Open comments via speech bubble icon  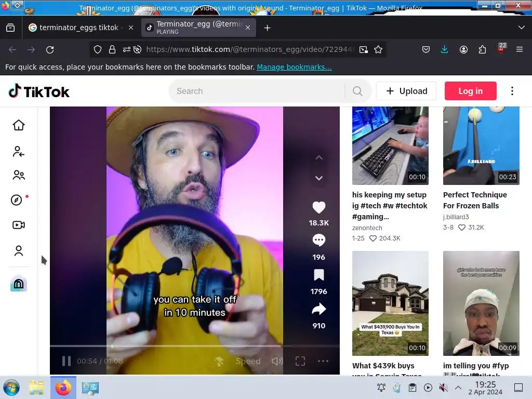318,240
